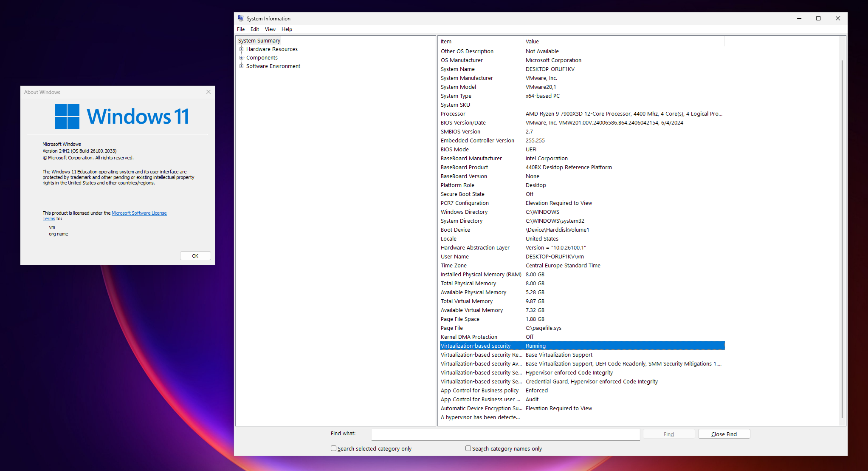Open the File menu
Screen dimensions: 868x471
[x=241, y=29]
